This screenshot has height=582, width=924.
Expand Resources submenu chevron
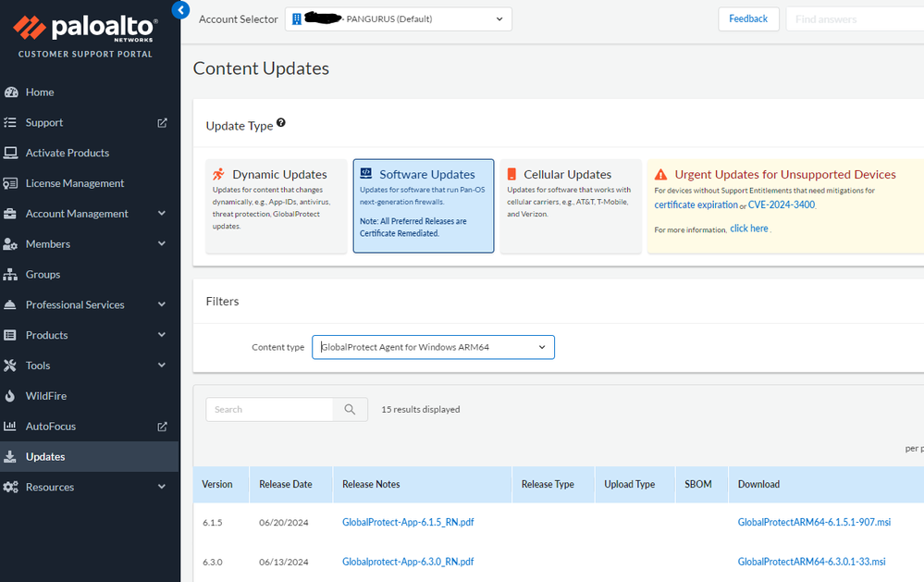click(x=162, y=487)
